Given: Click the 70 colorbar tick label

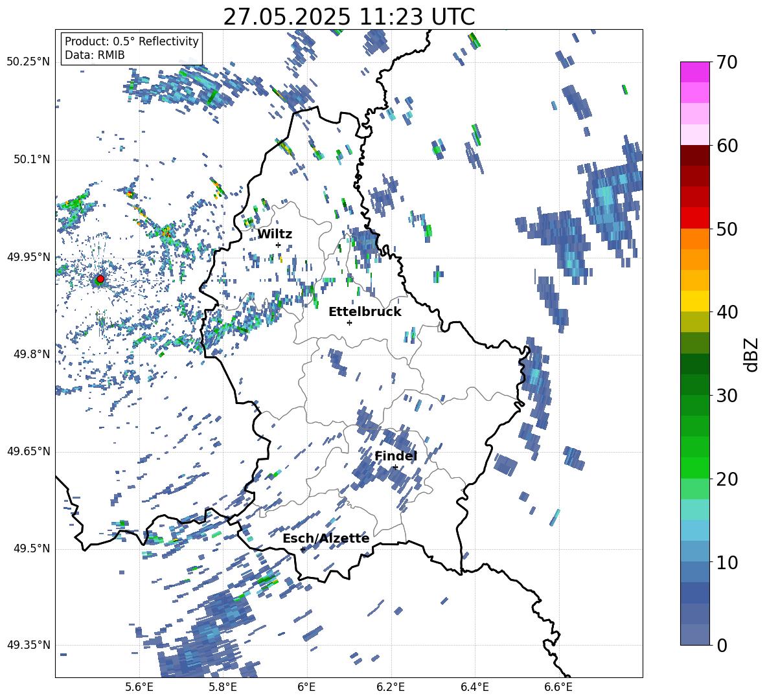Looking at the screenshot, I should tap(727, 62).
